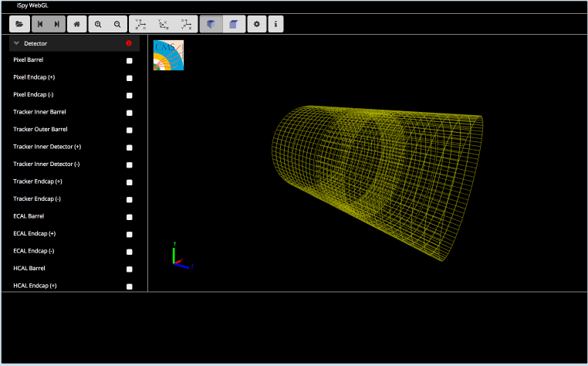
Task: Reset view with the home icon
Action: tap(77, 24)
